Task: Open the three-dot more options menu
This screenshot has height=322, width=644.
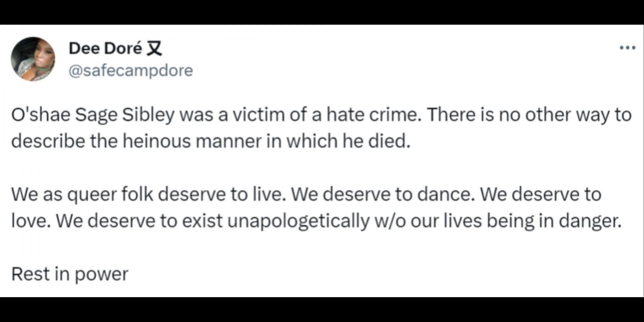Action: click(x=627, y=48)
